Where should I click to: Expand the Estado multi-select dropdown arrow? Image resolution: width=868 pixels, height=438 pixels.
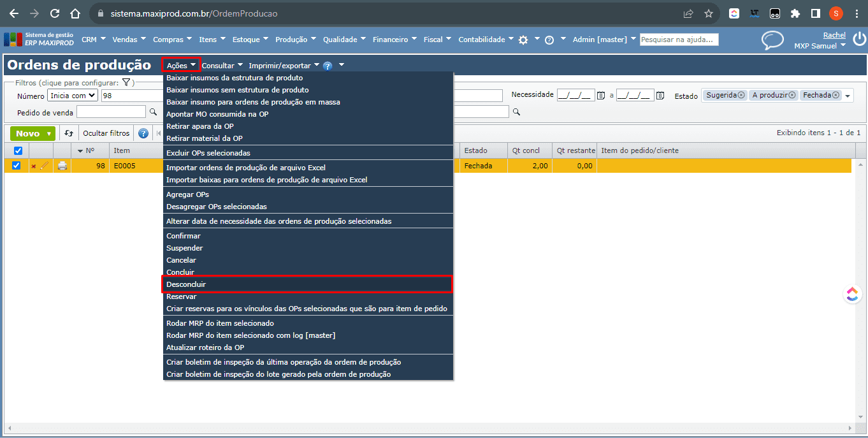pos(848,96)
